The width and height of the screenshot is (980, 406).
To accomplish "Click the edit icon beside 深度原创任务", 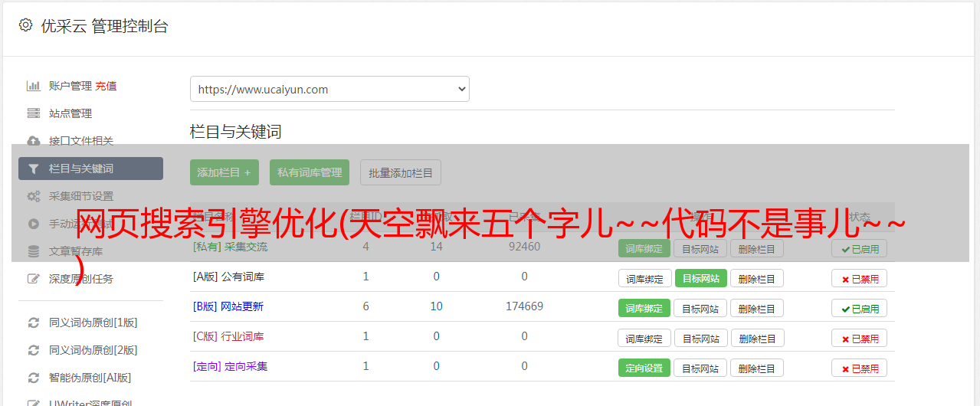I will [34, 279].
